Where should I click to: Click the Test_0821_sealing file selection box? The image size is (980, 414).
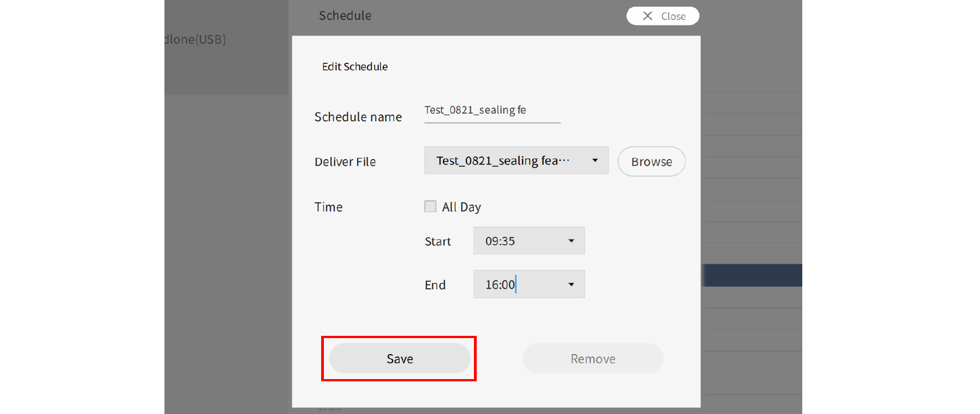[504, 161]
